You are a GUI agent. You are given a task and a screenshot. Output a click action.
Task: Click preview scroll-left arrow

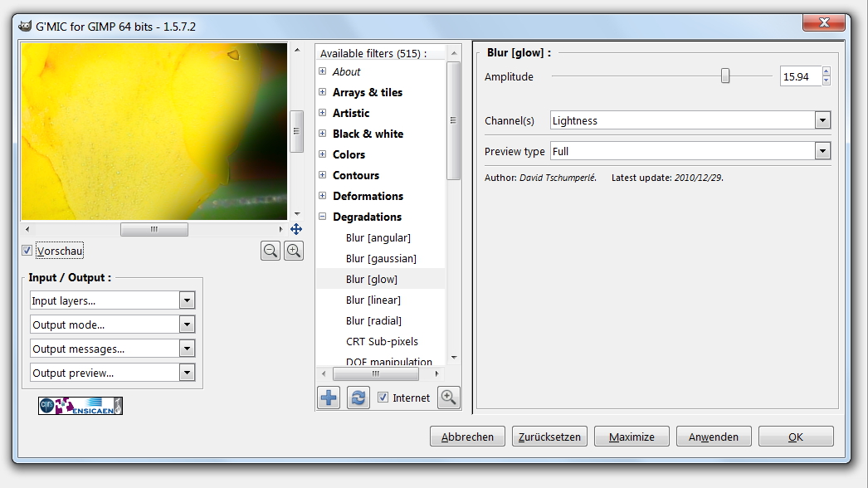point(27,229)
